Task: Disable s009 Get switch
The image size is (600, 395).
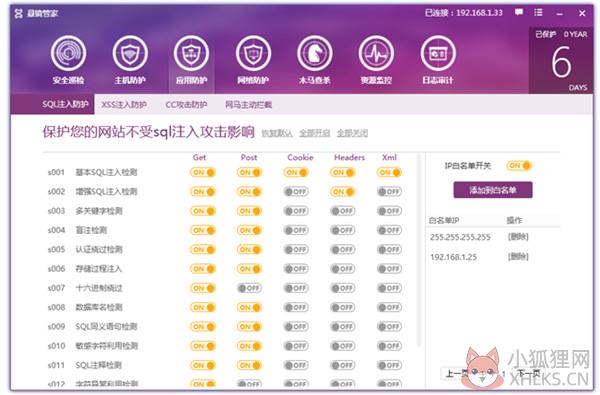Action: (203, 327)
